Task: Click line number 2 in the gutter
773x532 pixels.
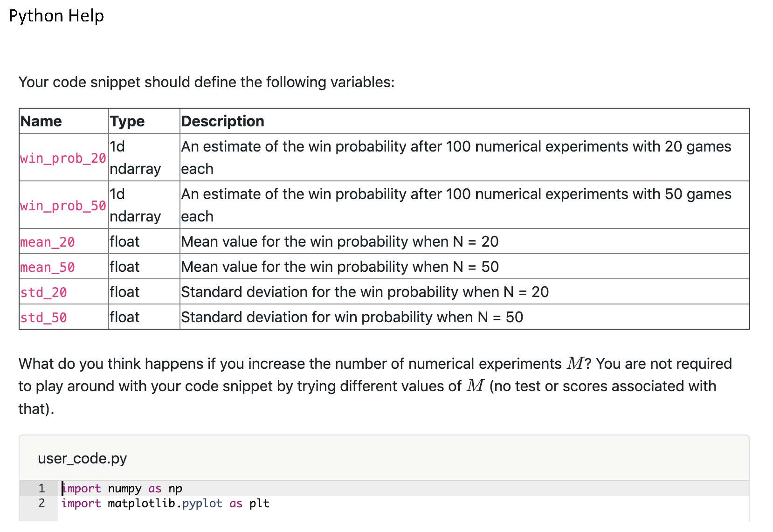Action: click(41, 504)
